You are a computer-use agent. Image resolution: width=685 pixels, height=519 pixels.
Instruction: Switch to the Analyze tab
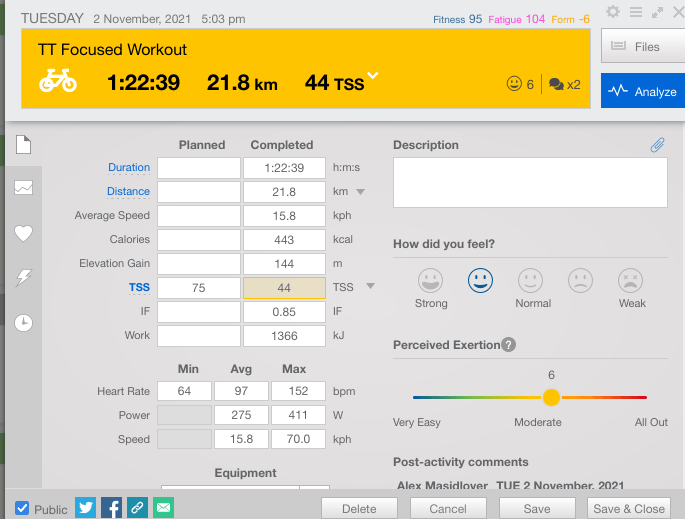[641, 91]
